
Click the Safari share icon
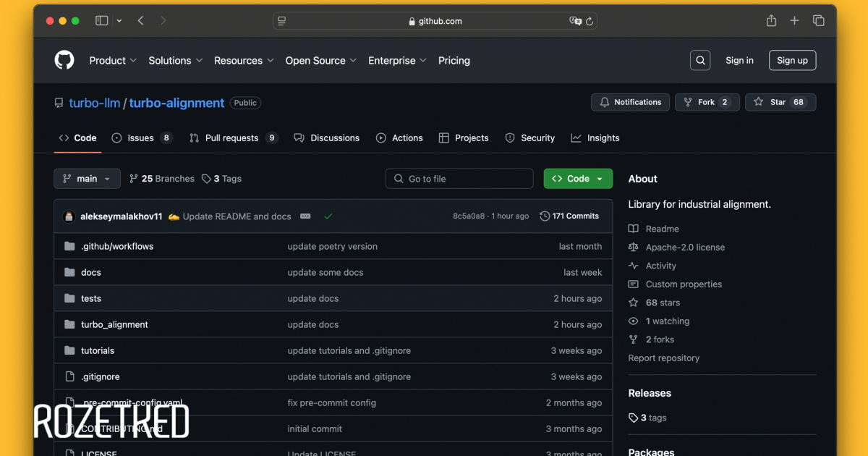771,21
